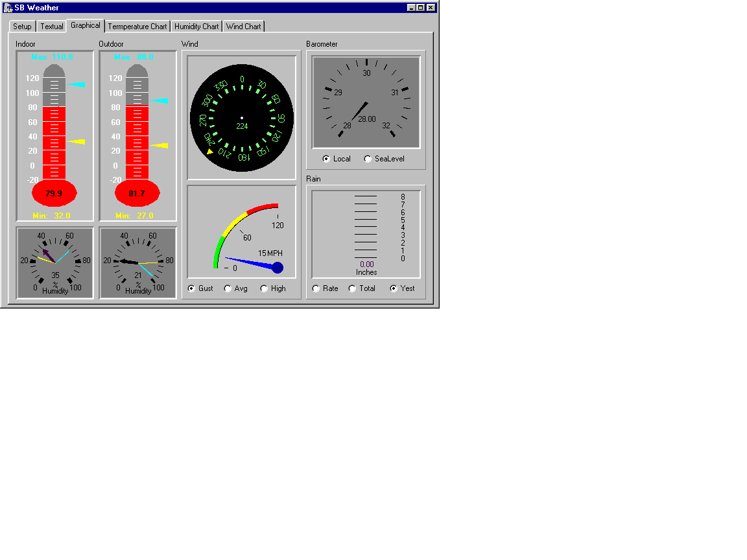Switch to the Temperature Chart tab

[x=137, y=27]
